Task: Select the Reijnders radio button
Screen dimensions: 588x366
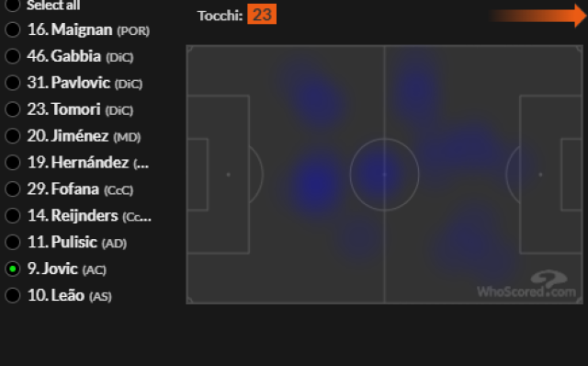Action: (13, 216)
